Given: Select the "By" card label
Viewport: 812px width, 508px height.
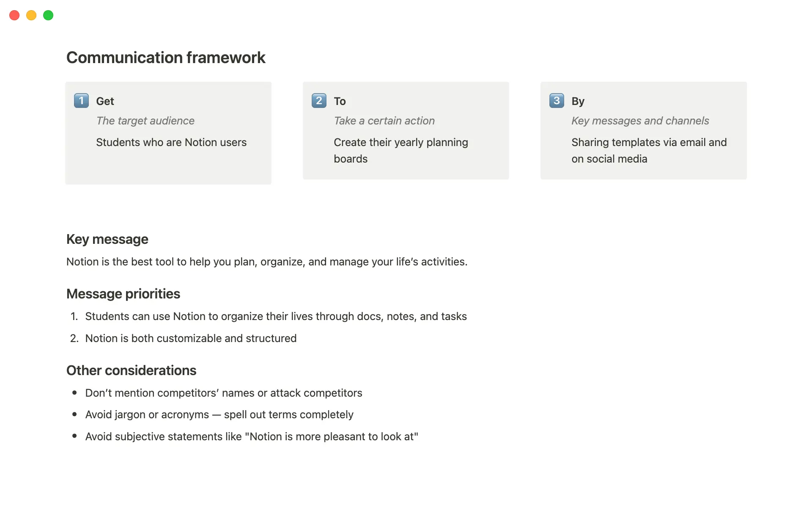Looking at the screenshot, I should 578,101.
